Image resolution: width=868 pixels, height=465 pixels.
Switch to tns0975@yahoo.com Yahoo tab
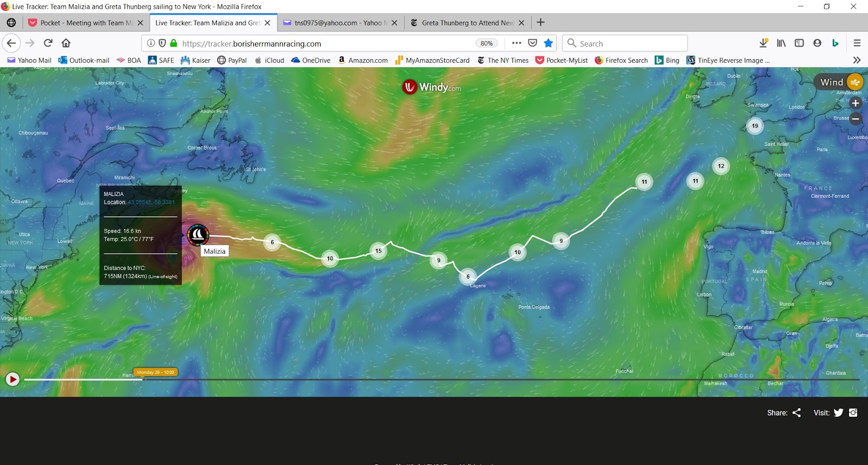click(341, 23)
